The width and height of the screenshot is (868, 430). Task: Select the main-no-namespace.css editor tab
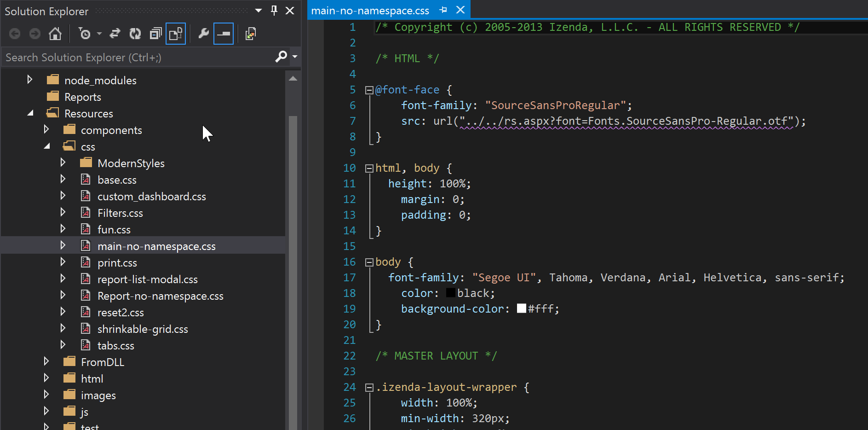(x=370, y=10)
